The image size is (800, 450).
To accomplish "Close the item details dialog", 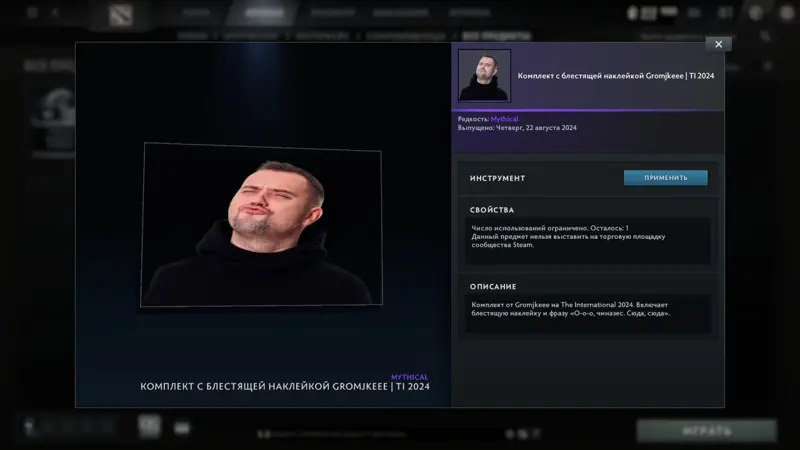I will click(x=718, y=44).
